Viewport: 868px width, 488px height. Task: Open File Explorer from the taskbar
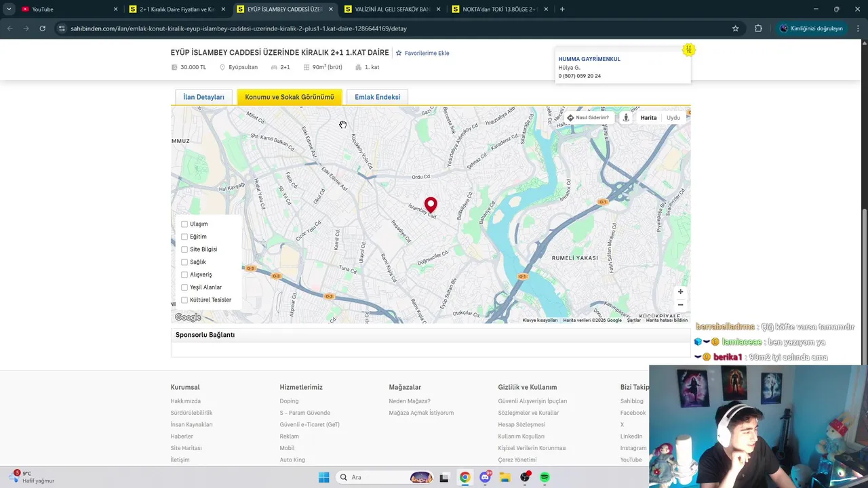(505, 477)
